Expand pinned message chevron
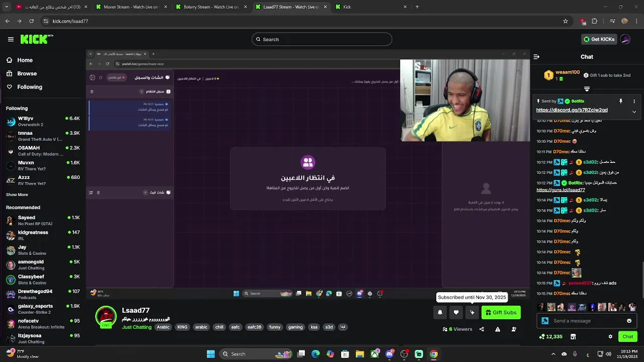Image resolution: width=644 pixels, height=362 pixels. click(x=634, y=112)
